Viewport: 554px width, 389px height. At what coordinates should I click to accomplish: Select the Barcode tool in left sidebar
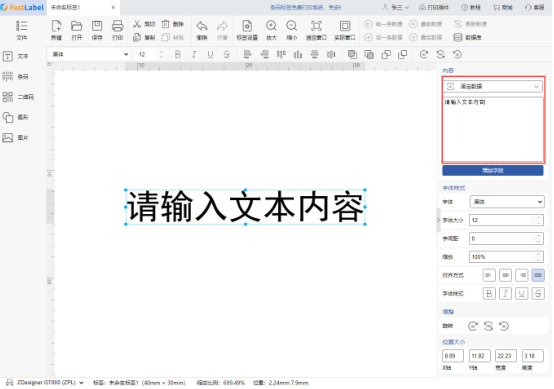point(16,77)
